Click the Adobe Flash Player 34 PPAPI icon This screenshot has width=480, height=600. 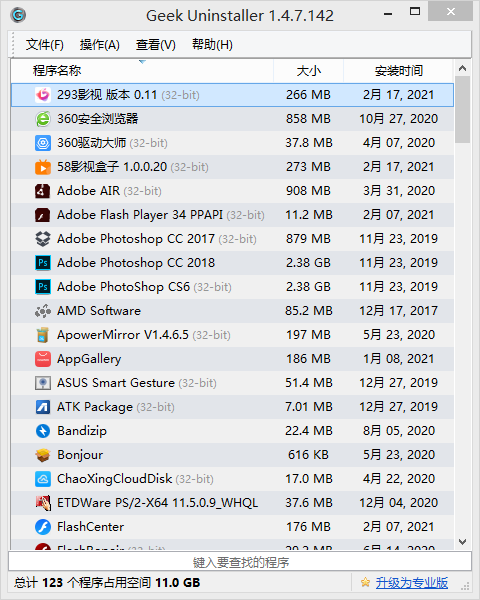[x=42, y=215]
